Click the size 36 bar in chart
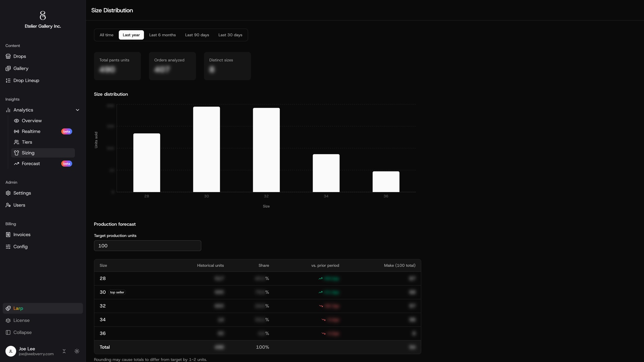 click(x=386, y=182)
